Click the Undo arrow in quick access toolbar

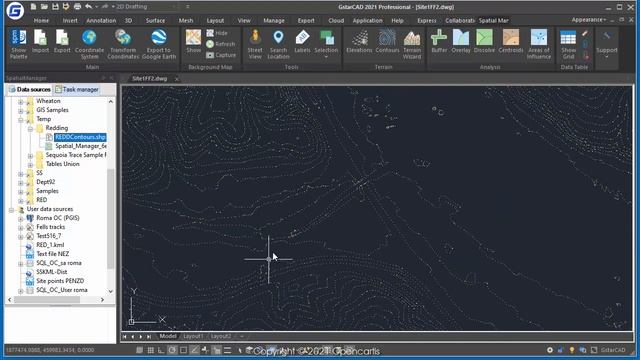tap(88, 7)
